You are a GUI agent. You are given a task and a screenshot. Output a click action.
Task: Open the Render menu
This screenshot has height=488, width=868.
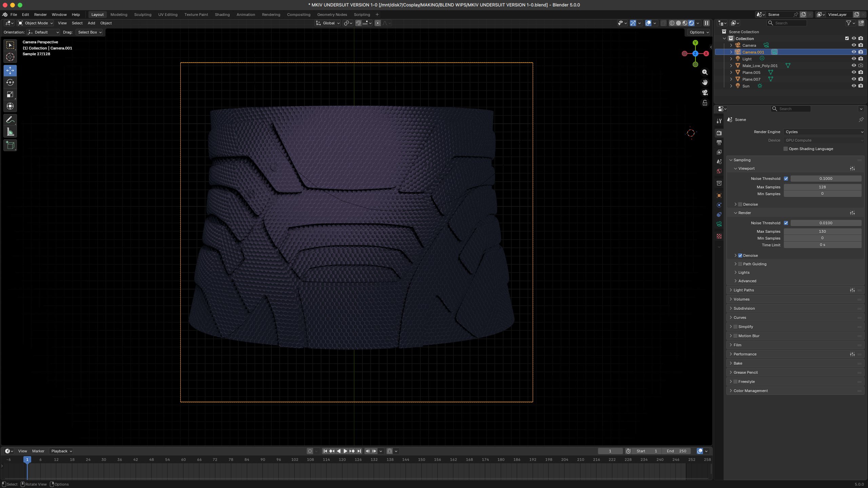tap(40, 15)
